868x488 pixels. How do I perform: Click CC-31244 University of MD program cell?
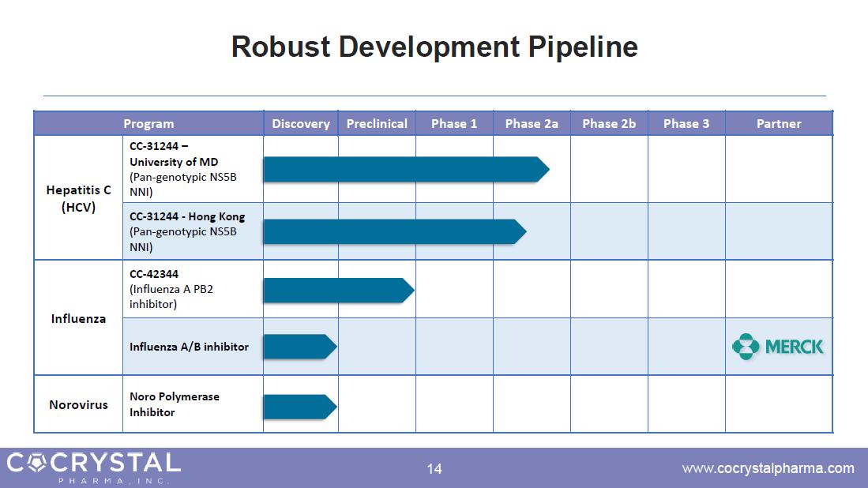193,169
